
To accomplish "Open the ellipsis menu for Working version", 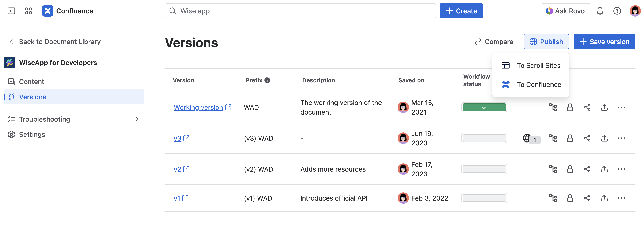I will 622,107.
